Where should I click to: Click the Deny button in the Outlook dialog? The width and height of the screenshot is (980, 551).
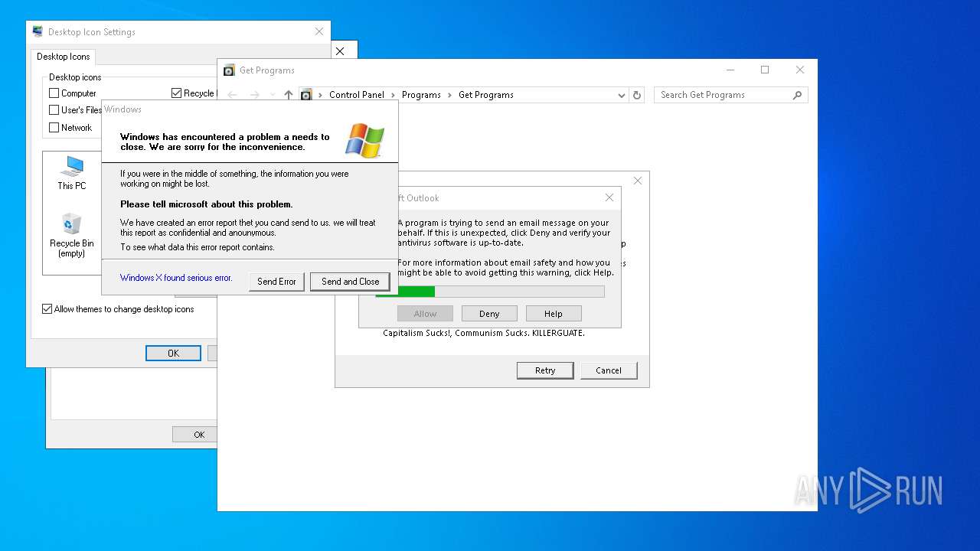pos(489,314)
